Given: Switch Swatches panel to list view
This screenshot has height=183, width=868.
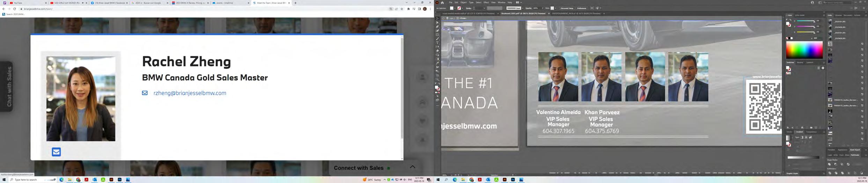Looking at the screenshot, I should (818, 68).
